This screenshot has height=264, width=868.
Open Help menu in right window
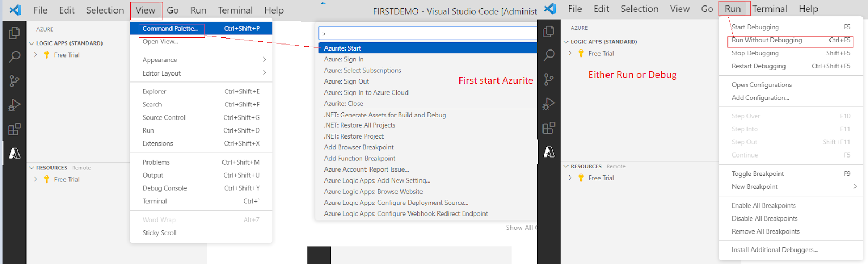pos(808,9)
